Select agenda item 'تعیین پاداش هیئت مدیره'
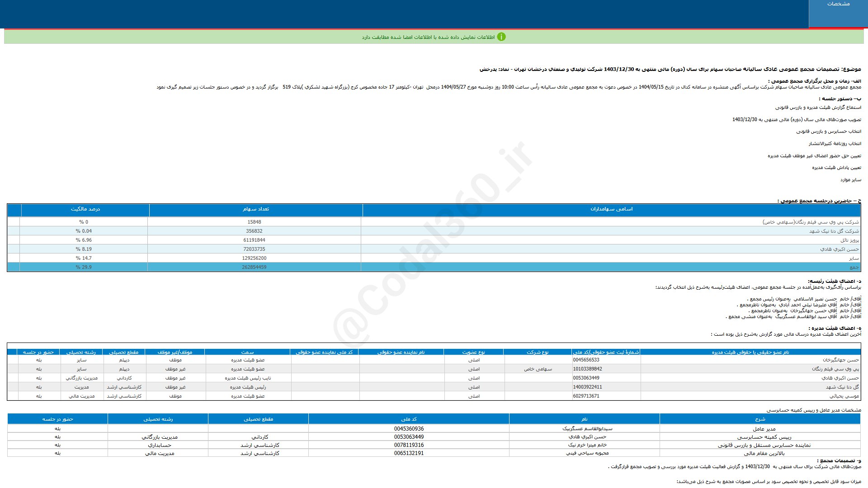This screenshot has width=868, height=488. [836, 168]
